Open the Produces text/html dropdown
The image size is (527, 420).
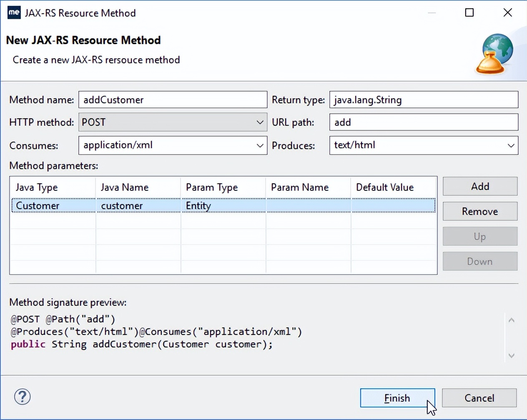[x=512, y=145]
